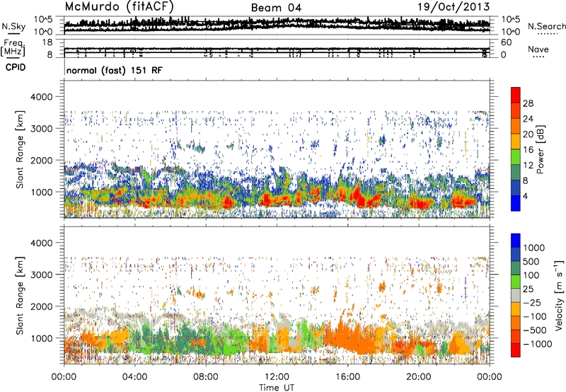The height and width of the screenshot is (392, 566).
Task: Click the 'Beam 04' heading
Action: [x=276, y=8]
